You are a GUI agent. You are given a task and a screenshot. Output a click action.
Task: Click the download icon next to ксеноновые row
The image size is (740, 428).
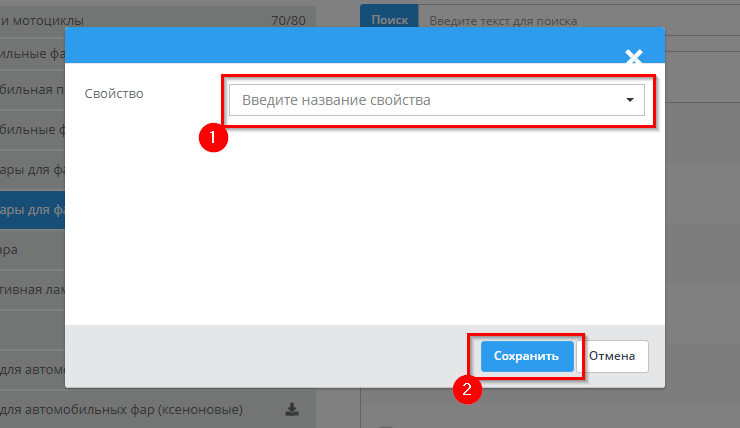(x=292, y=409)
